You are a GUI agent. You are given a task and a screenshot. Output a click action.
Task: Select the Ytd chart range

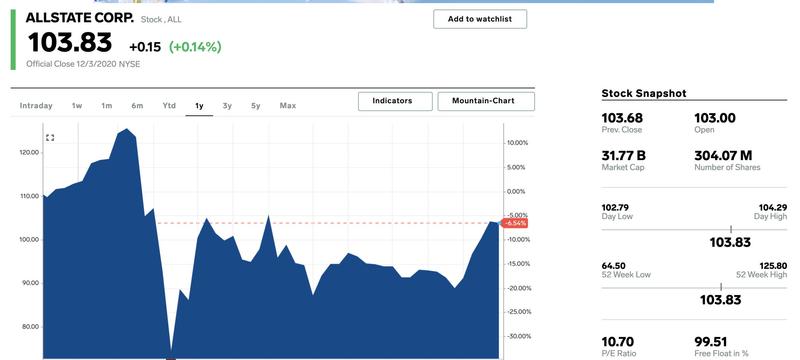169,106
